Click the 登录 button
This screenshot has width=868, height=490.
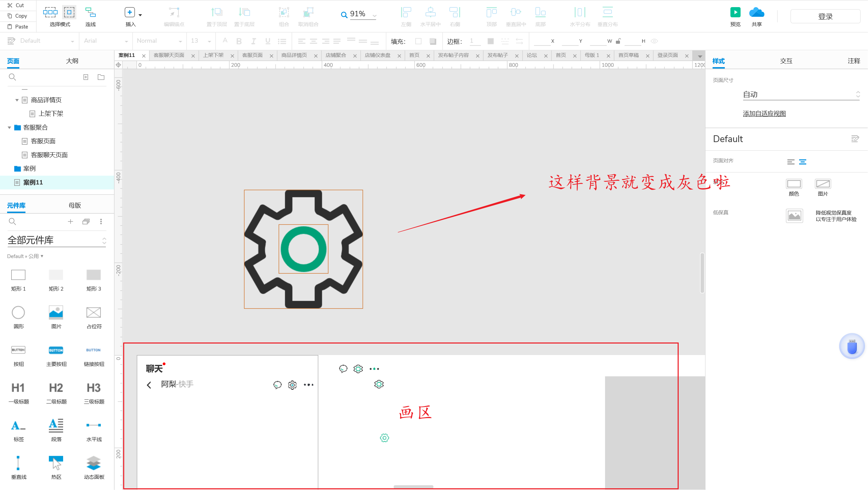(825, 16)
